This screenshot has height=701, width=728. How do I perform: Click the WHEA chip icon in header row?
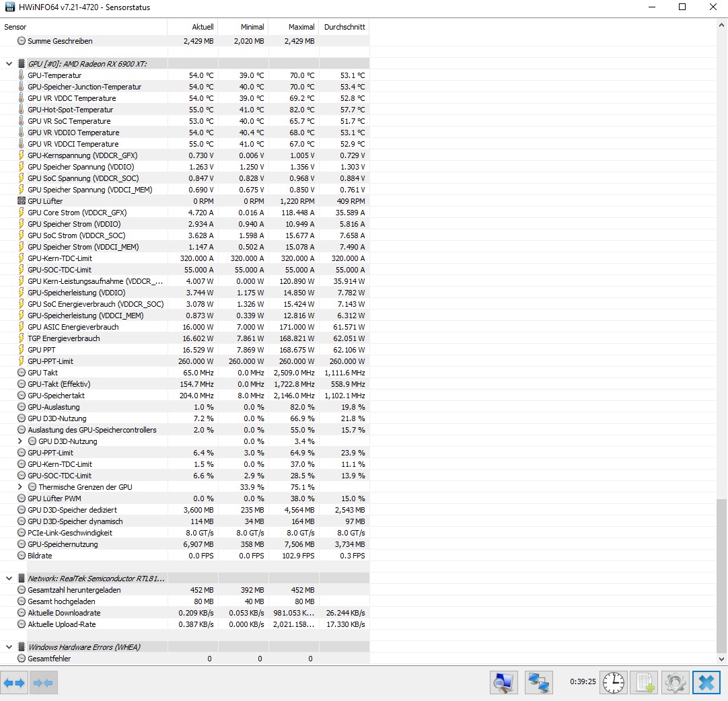coord(22,647)
